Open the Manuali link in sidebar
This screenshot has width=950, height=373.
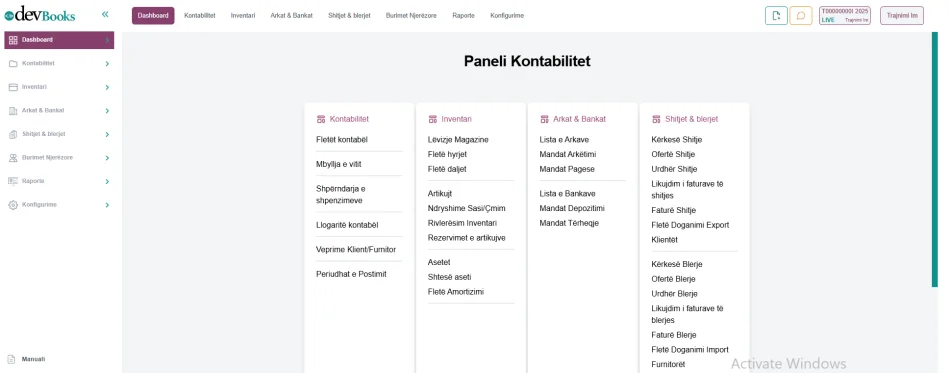point(33,359)
